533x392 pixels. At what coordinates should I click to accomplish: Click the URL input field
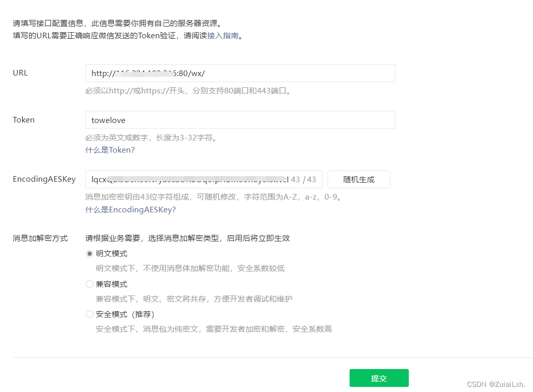pos(240,73)
